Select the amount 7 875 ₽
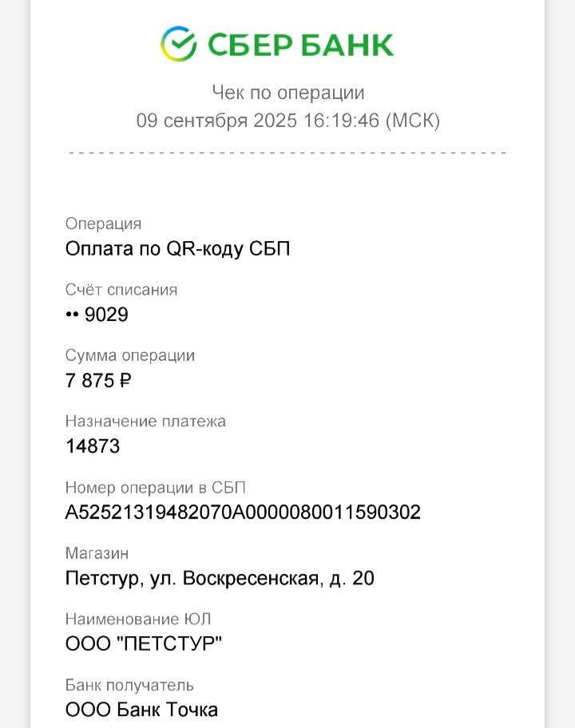Screen dimensions: 575x728 tap(98, 381)
